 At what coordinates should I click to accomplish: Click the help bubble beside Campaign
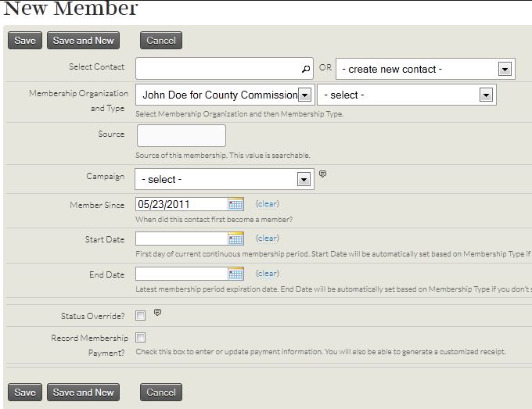tap(323, 174)
